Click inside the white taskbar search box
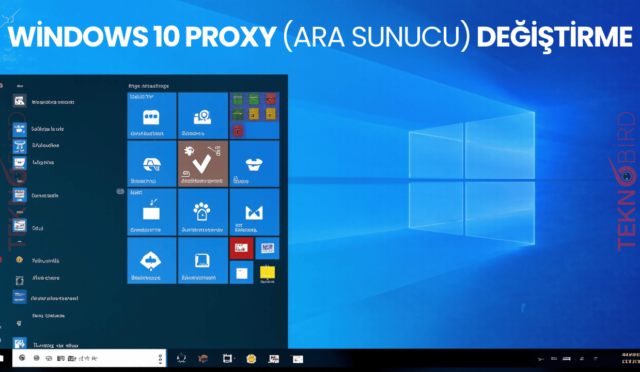This screenshot has width=640, height=372. coord(89,358)
